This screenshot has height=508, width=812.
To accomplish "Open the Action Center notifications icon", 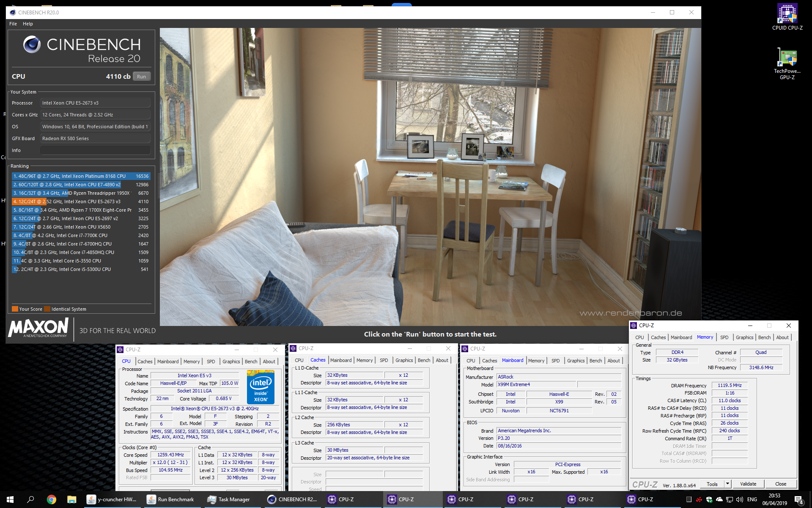I will click(798, 500).
